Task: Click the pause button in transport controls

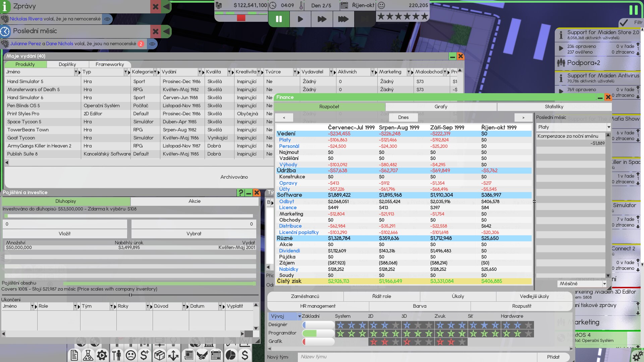Action: [279, 18]
